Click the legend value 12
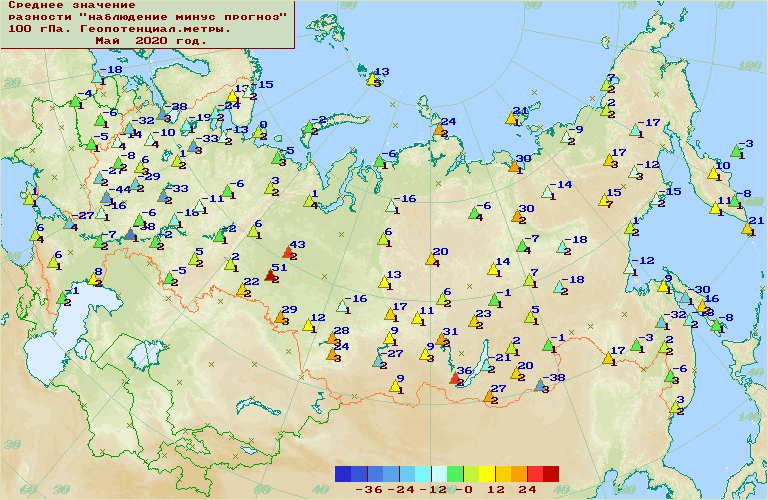Image resolution: width=768 pixels, height=500 pixels. coord(496,490)
